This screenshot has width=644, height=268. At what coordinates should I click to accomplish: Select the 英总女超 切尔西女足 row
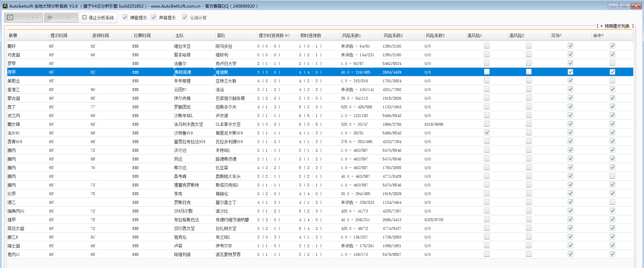click(184, 228)
